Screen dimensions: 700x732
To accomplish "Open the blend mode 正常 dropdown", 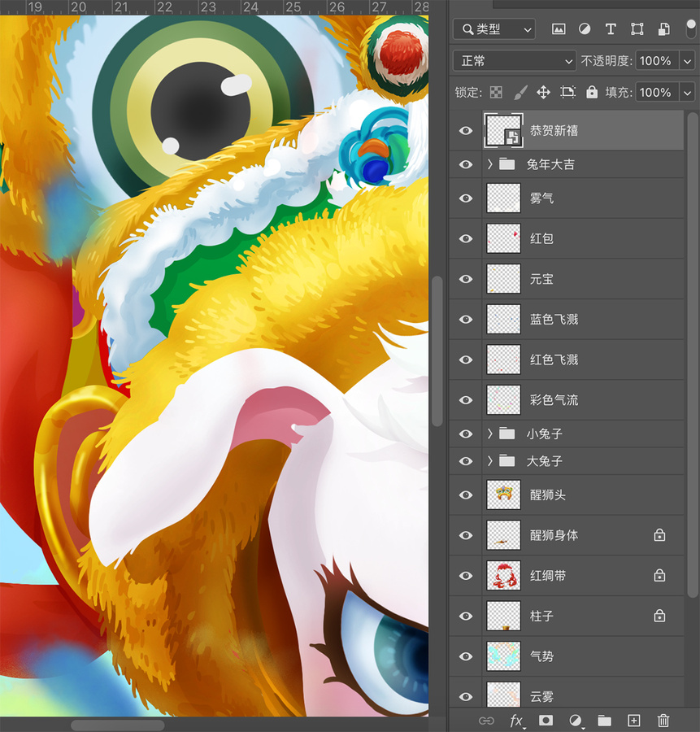I will [x=515, y=61].
